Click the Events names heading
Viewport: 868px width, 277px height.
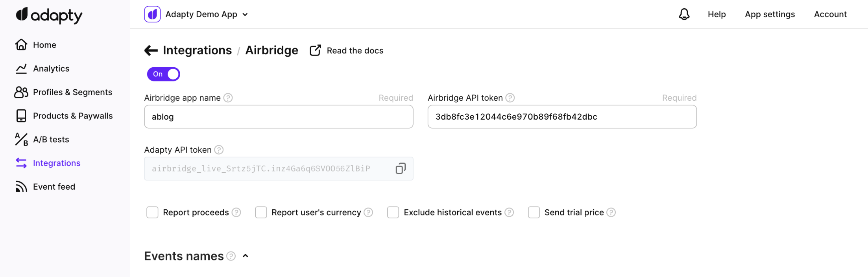coord(184,256)
